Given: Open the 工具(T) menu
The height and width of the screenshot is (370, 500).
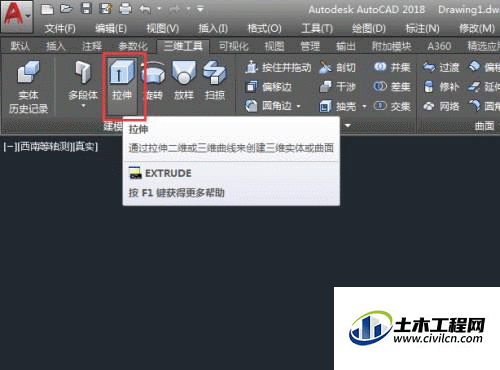Looking at the screenshot, I should 317,29.
